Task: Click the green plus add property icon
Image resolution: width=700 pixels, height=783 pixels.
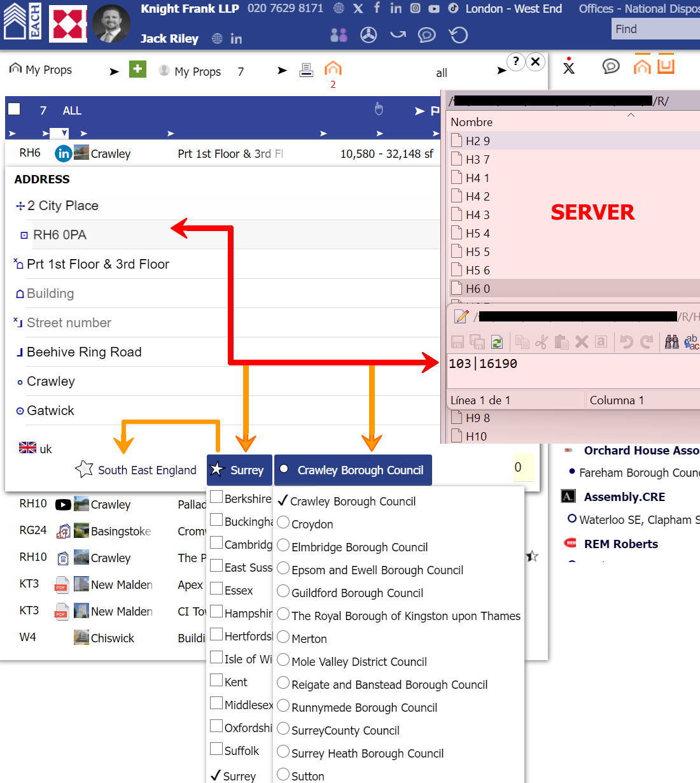Action: click(137, 69)
